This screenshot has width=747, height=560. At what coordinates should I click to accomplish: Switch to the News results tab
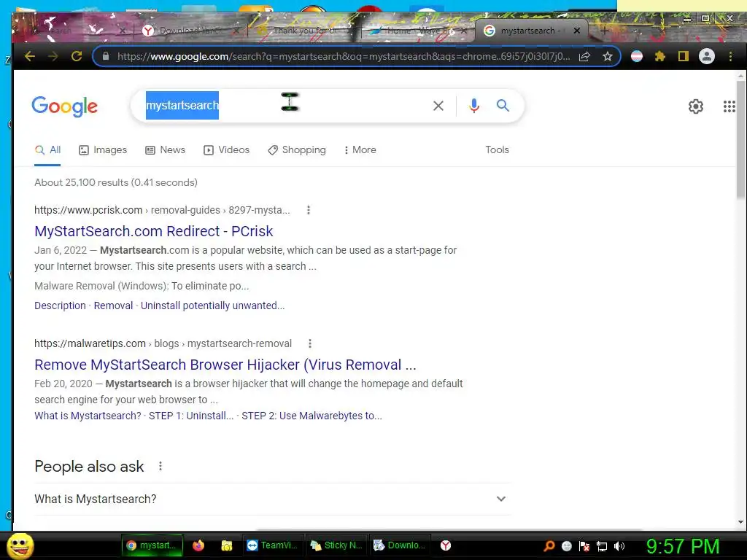pyautogui.click(x=166, y=150)
